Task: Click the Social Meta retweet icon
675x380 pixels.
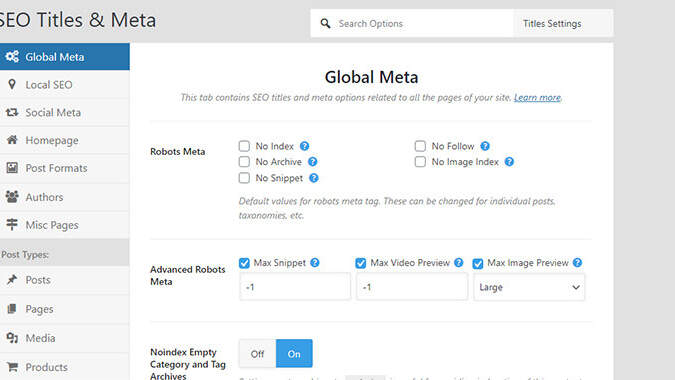Action: click(12, 112)
